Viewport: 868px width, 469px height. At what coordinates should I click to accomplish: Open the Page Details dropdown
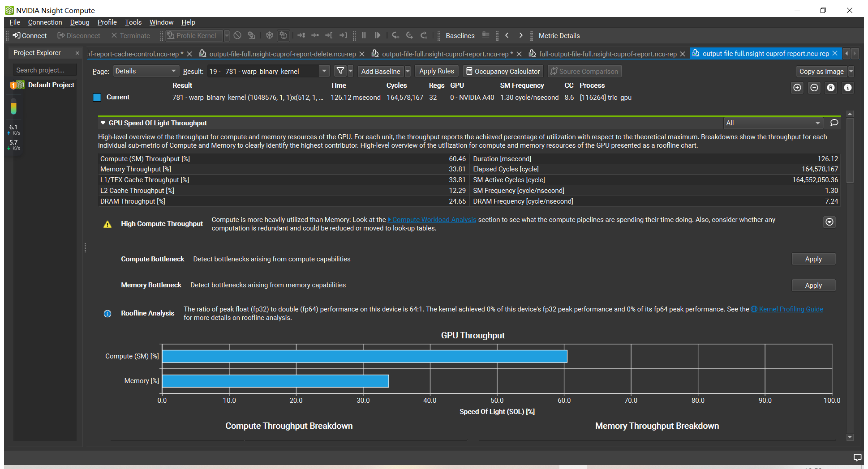coord(146,71)
